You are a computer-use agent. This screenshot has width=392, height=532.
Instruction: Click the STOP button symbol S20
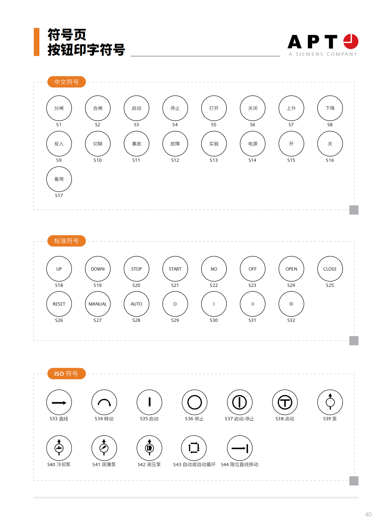[136, 269]
